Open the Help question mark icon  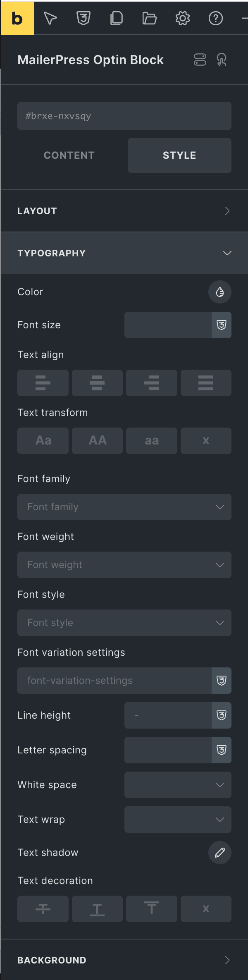click(x=215, y=18)
